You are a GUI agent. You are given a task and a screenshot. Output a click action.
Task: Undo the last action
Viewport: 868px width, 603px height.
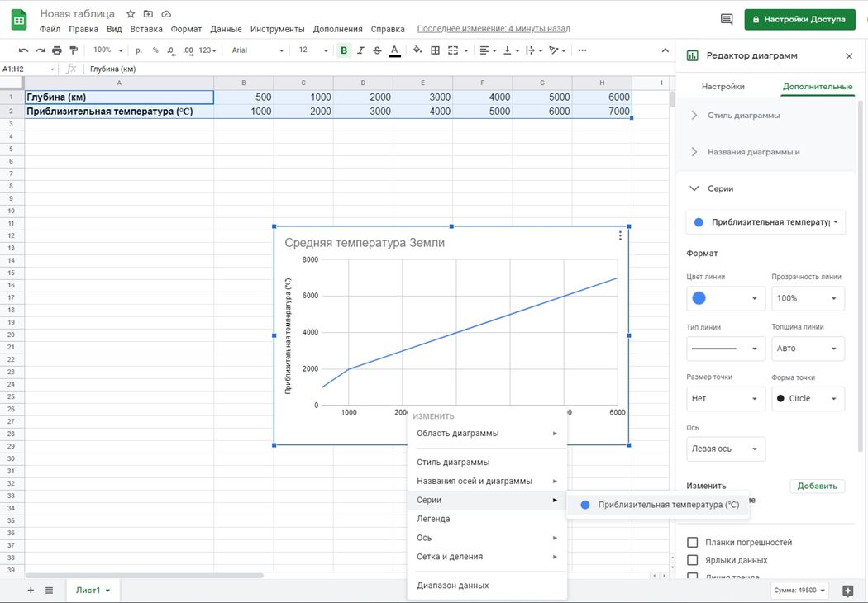(x=23, y=50)
